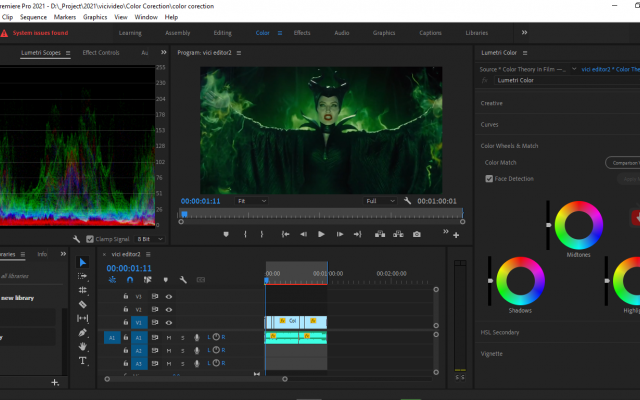Open Lumetri Scopes settings wrench
Viewport: 640px width, 400px height.
76,239
